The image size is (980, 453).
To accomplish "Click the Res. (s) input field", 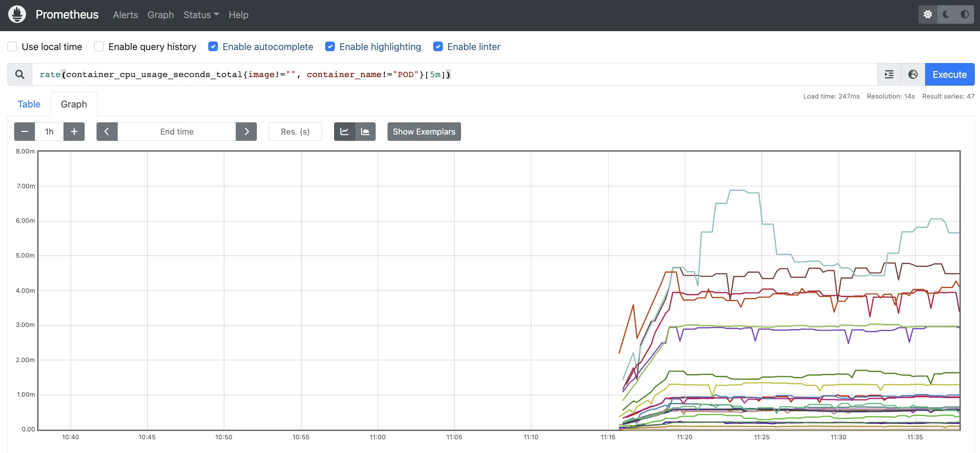I will coord(295,132).
